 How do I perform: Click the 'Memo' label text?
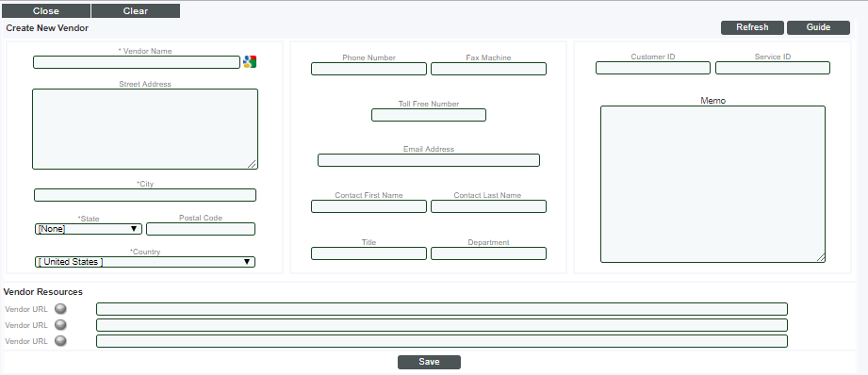click(x=713, y=101)
